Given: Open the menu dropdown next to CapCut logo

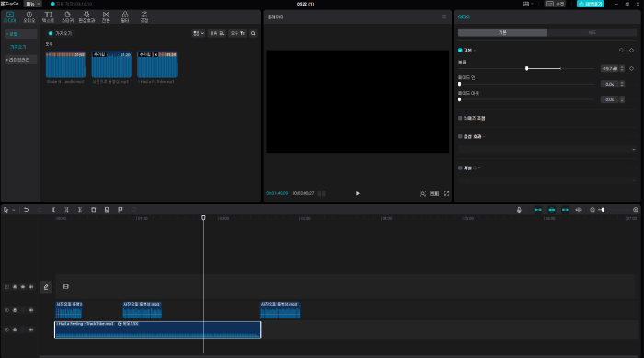Looking at the screenshot, I should coord(33,4).
